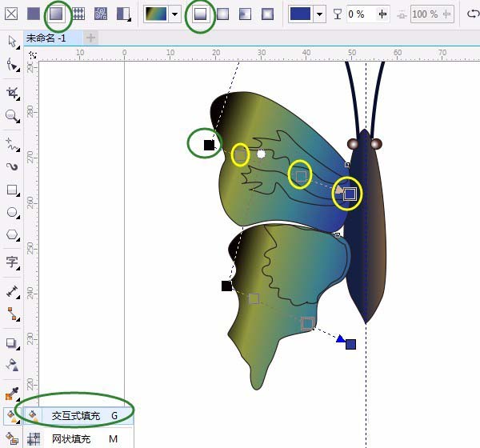Click the black gradient start node

click(x=209, y=145)
